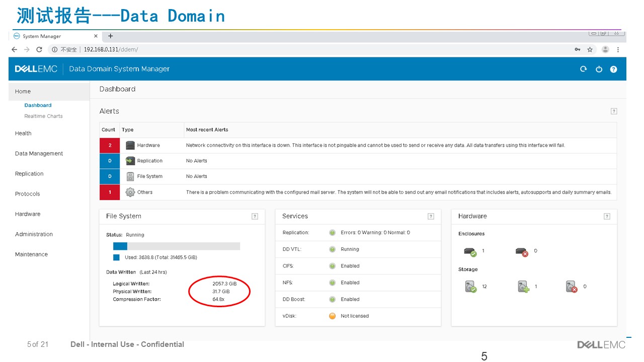Open Data Management in the sidebar

(39, 153)
